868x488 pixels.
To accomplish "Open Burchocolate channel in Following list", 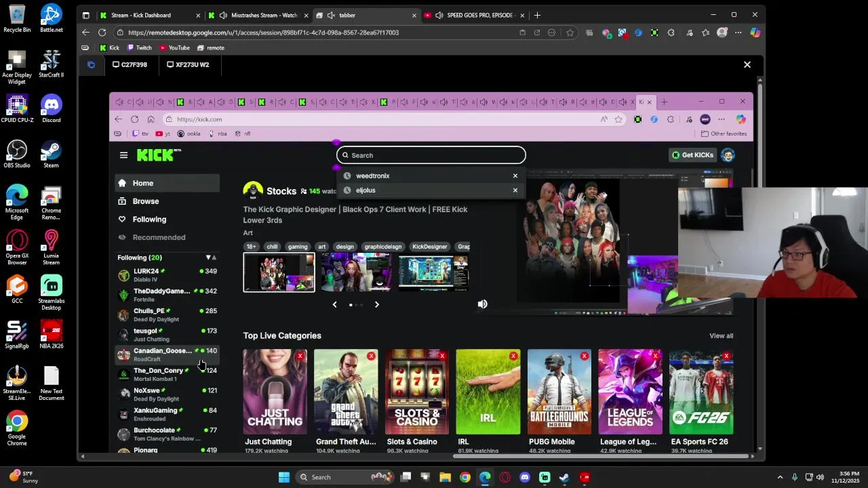I will click(x=167, y=434).
